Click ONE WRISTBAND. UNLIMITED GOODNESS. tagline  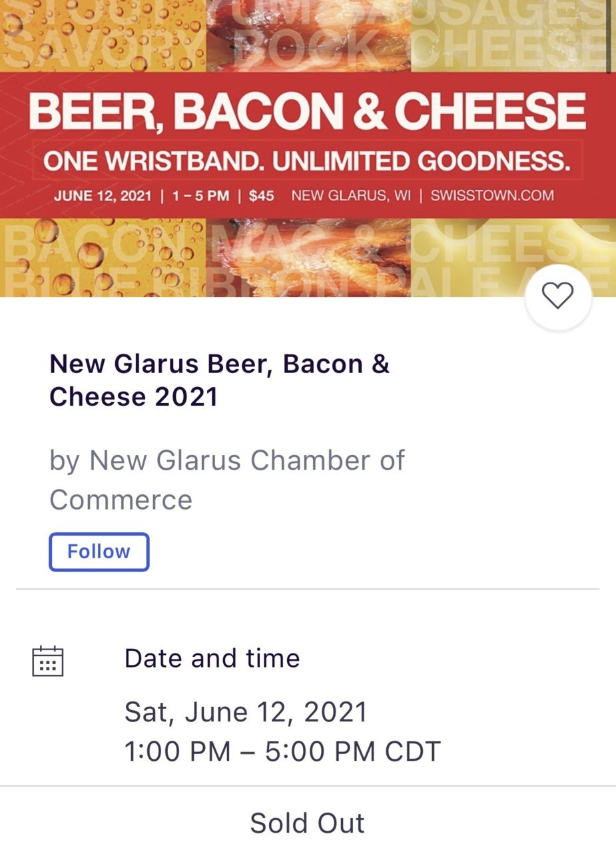307,161
